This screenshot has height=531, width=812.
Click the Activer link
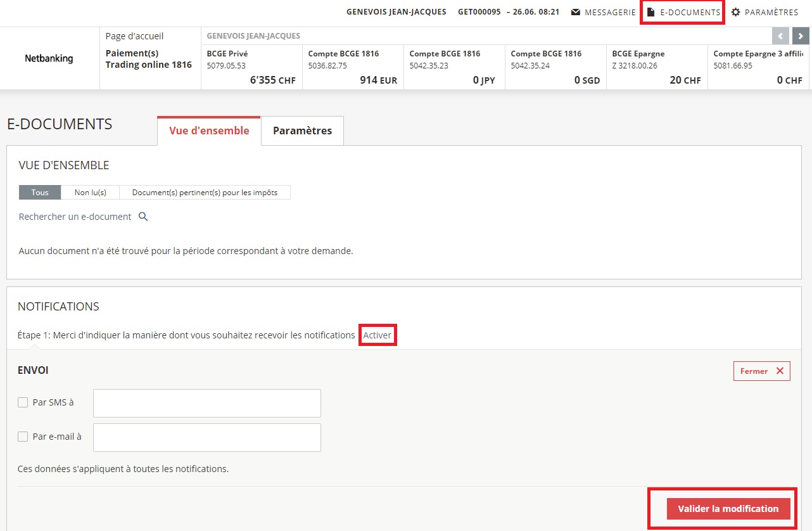377,335
